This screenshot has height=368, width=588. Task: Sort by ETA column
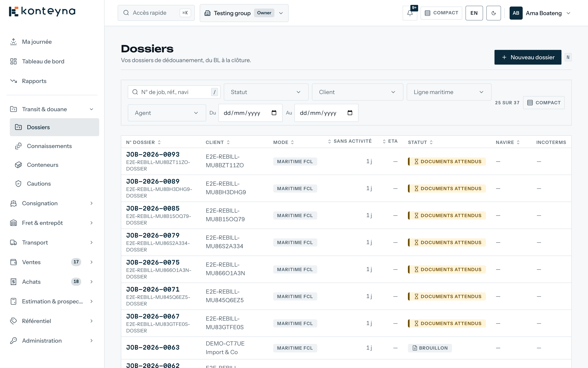coord(390,141)
